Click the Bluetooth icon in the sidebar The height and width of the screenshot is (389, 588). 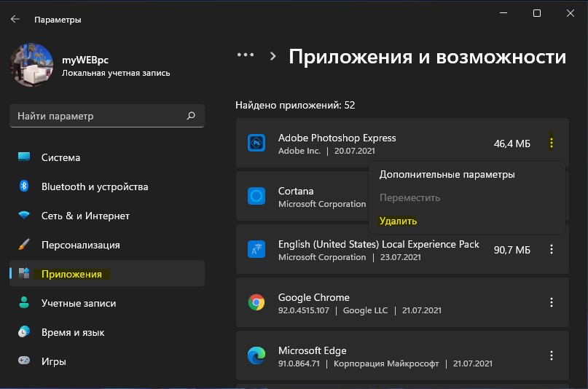tap(24, 186)
